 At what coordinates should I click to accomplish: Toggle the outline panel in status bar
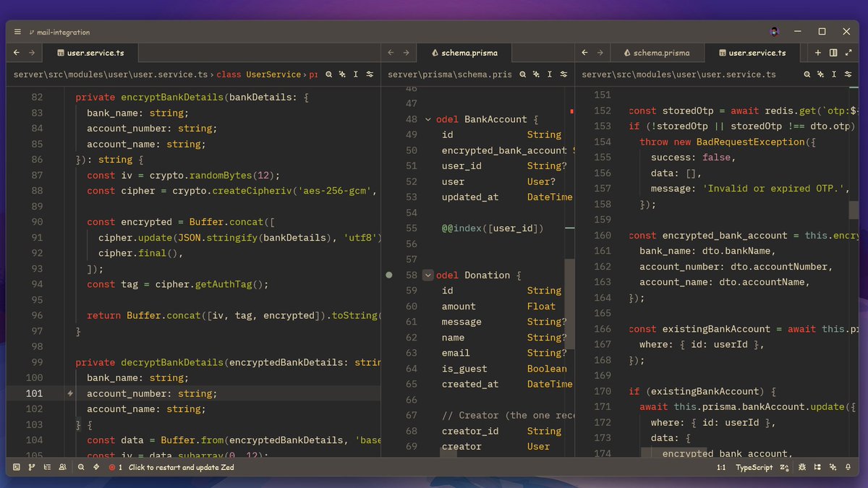click(47, 468)
